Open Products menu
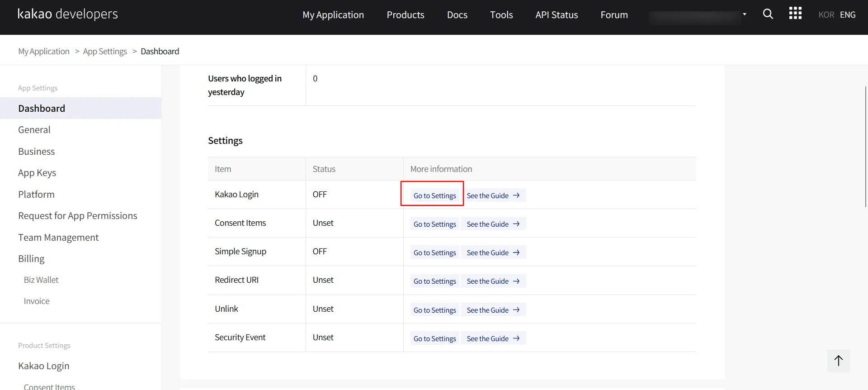Viewport: 868px width, 390px height. [406, 15]
